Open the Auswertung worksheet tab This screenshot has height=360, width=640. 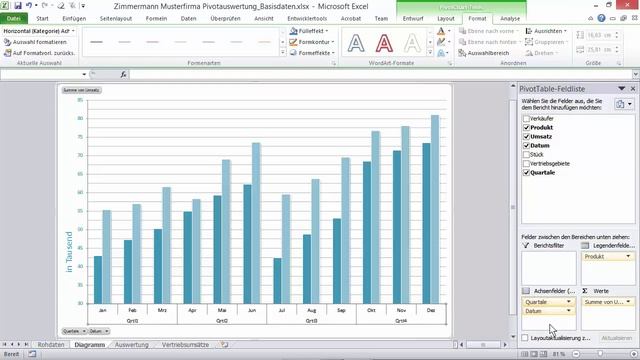(x=131, y=344)
